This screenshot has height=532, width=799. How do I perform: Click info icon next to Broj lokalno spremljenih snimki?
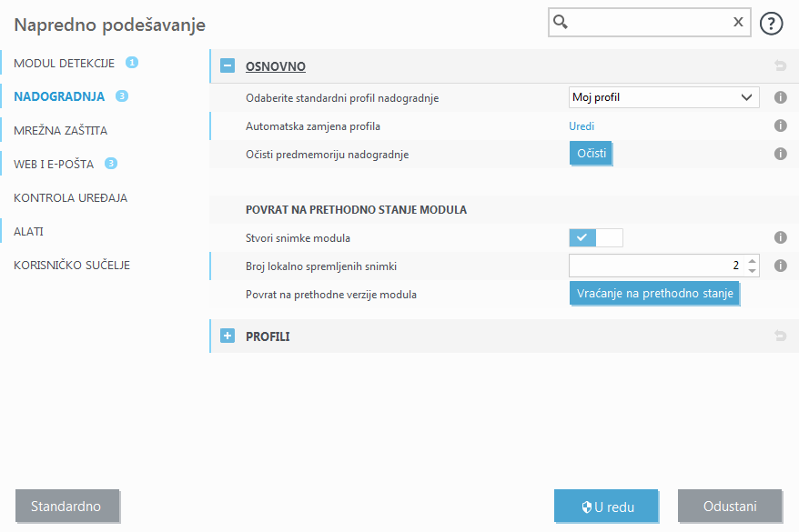tap(780, 266)
